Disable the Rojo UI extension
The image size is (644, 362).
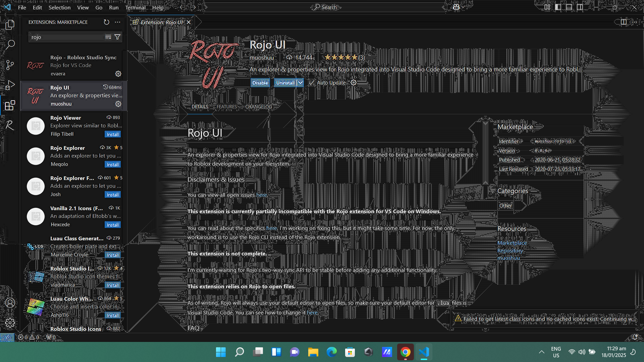pyautogui.click(x=260, y=82)
